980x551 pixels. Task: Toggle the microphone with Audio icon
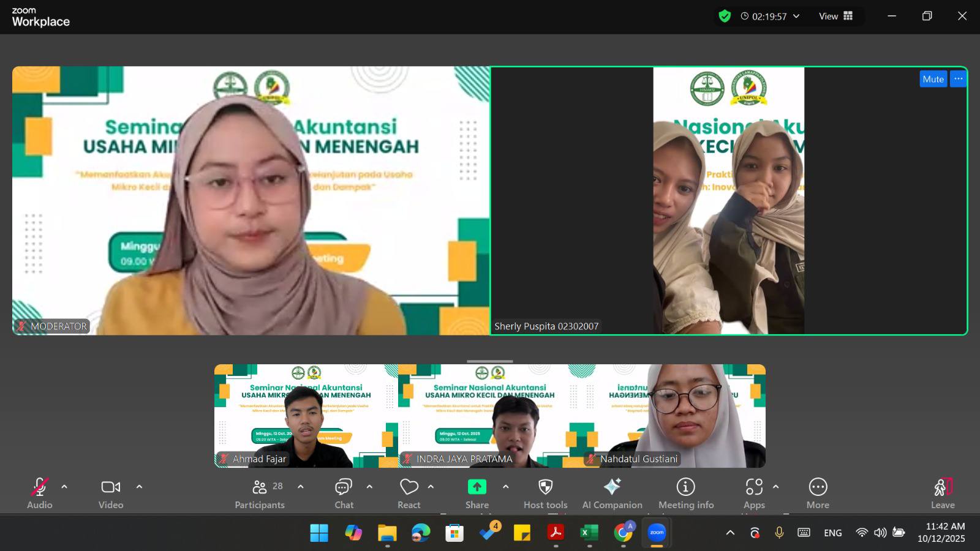tap(39, 488)
